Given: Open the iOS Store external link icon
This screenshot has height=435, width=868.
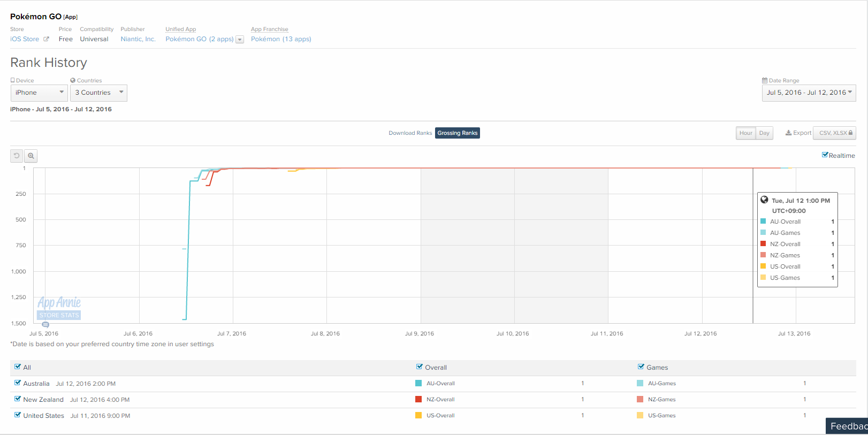Looking at the screenshot, I should pyautogui.click(x=46, y=39).
